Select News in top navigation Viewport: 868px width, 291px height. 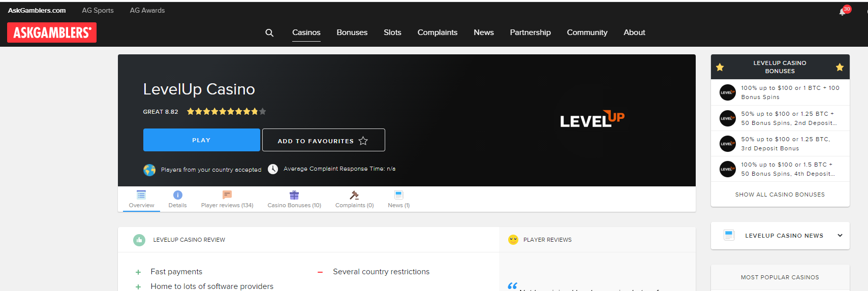(484, 33)
